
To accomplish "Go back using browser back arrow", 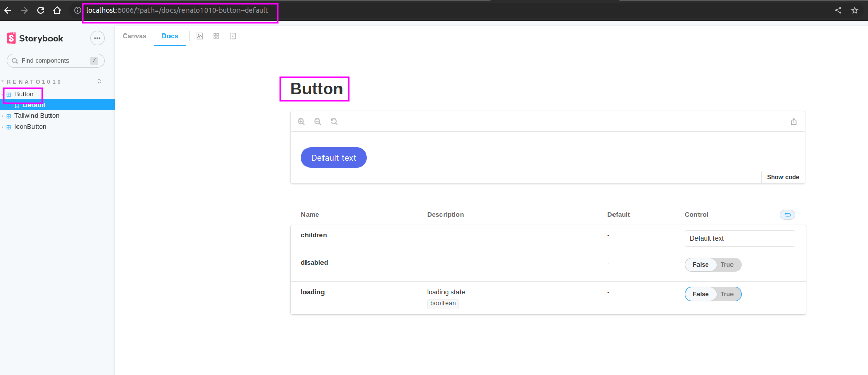I will [x=8, y=10].
